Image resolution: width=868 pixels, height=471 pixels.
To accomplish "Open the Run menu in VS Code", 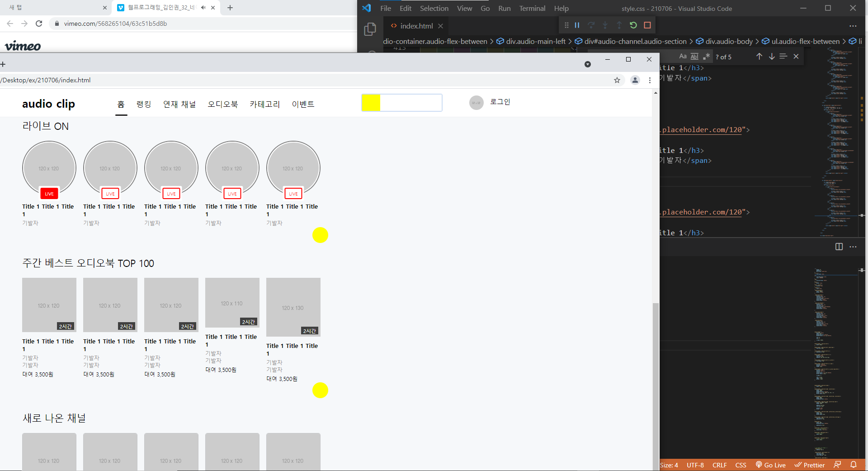I will (x=505, y=8).
